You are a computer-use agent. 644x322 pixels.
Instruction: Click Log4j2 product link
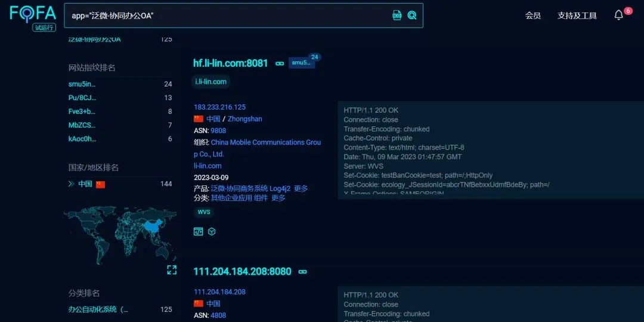click(280, 189)
